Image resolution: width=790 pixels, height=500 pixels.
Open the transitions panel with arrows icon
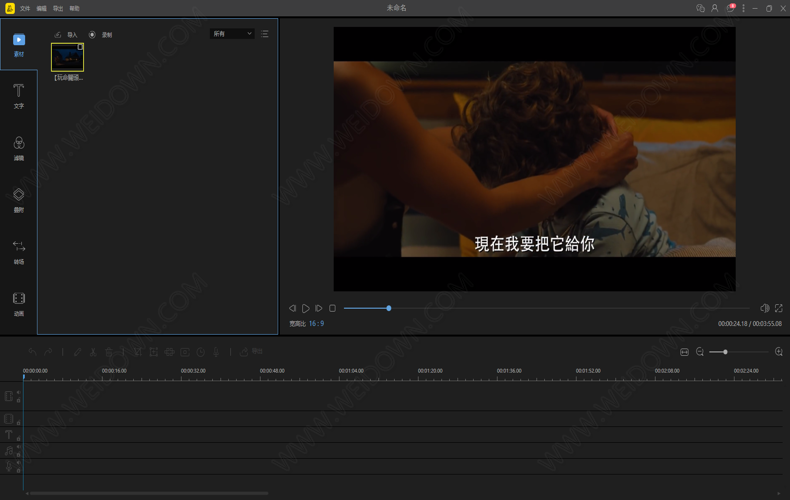pos(19,252)
